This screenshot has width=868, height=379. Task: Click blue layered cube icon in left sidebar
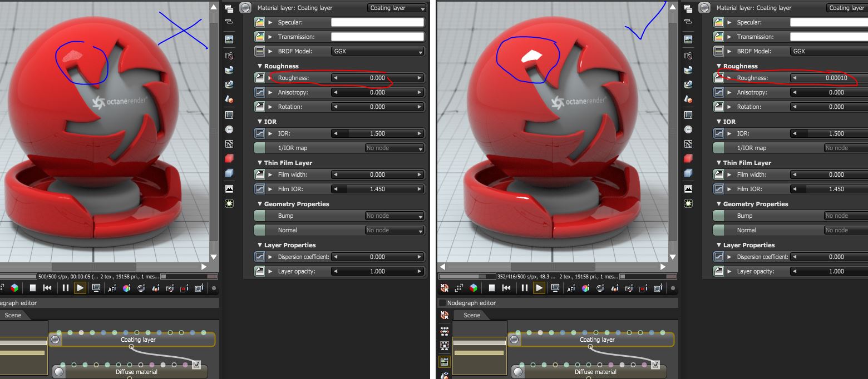[x=229, y=174]
